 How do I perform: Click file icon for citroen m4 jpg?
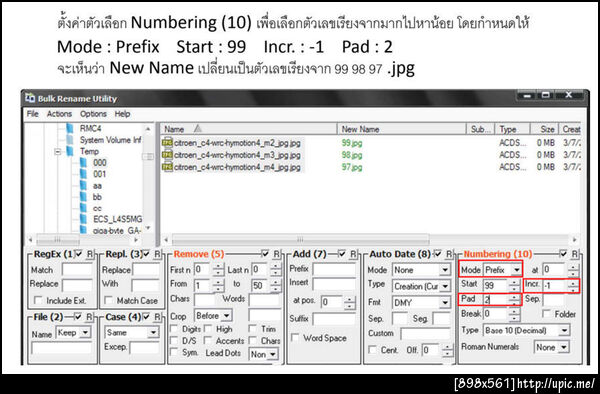[x=167, y=167]
